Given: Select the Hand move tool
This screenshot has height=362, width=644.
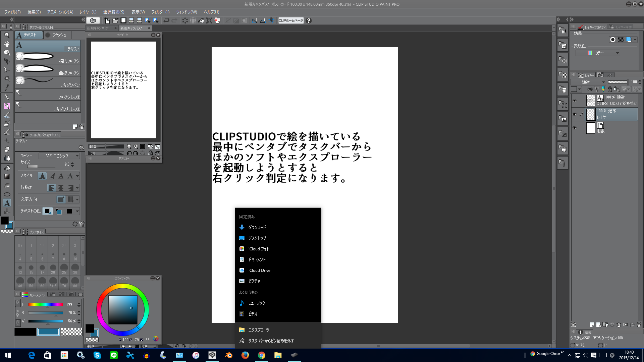Looking at the screenshot, I should point(7,44).
